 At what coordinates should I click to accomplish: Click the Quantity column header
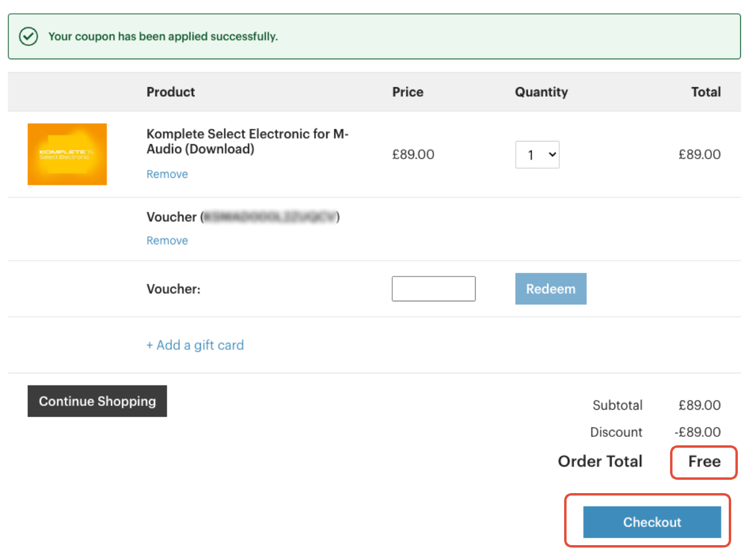(542, 92)
